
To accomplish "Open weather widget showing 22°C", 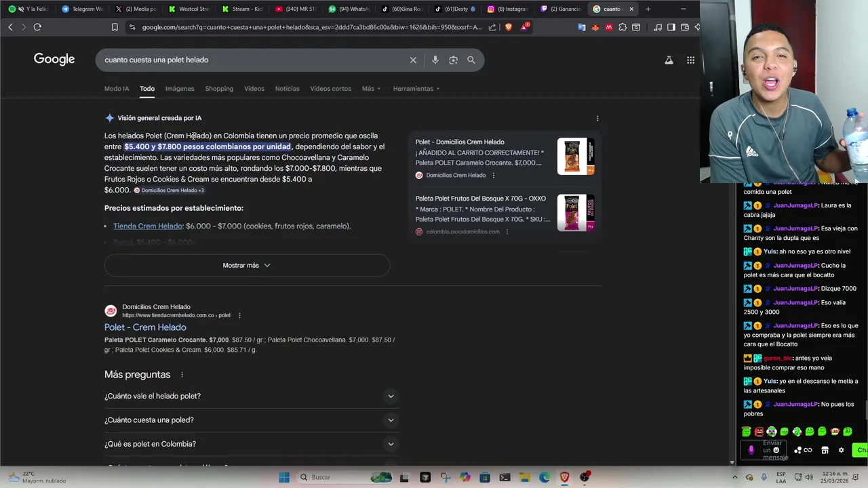I will pos(37,477).
